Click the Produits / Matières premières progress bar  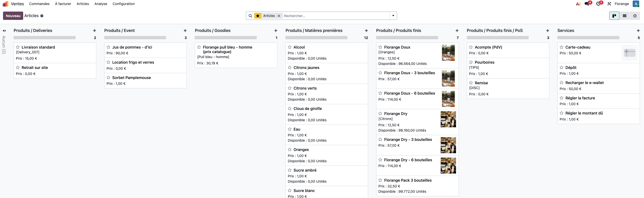pyautogui.click(x=316, y=38)
